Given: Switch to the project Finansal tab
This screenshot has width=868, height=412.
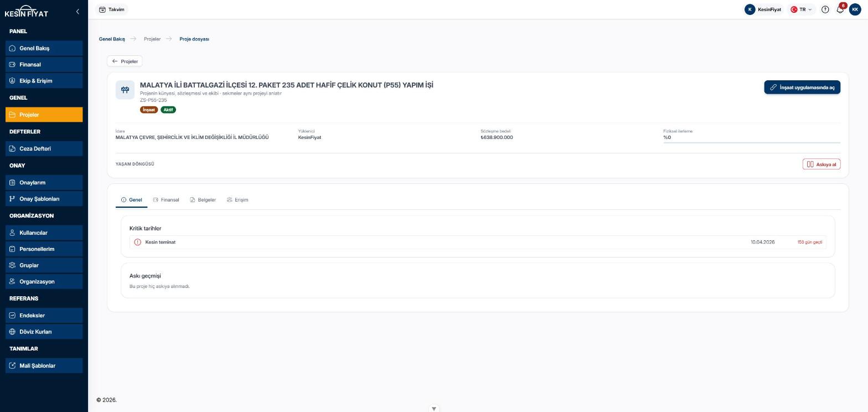Looking at the screenshot, I should click(x=166, y=200).
